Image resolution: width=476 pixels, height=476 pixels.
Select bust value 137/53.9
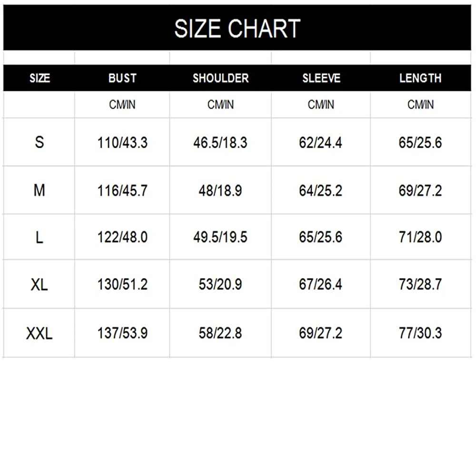pos(122,333)
